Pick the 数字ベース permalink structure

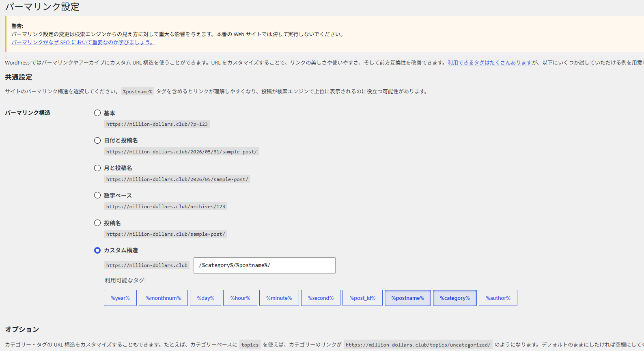point(97,195)
